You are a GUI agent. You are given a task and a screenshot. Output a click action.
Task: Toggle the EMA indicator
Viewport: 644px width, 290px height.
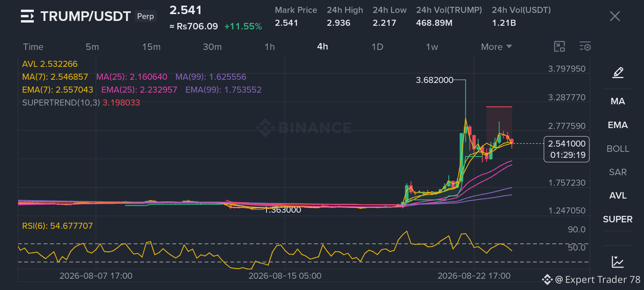pos(618,125)
